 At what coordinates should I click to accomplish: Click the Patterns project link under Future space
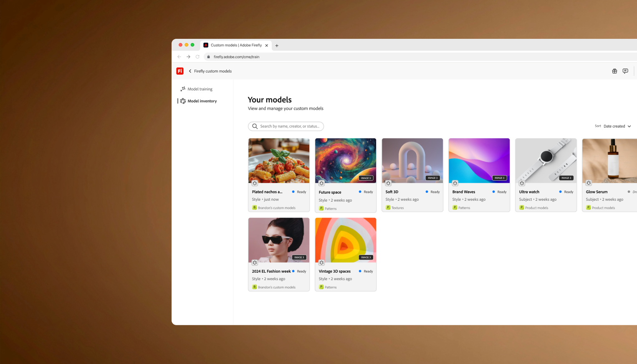(x=330, y=208)
